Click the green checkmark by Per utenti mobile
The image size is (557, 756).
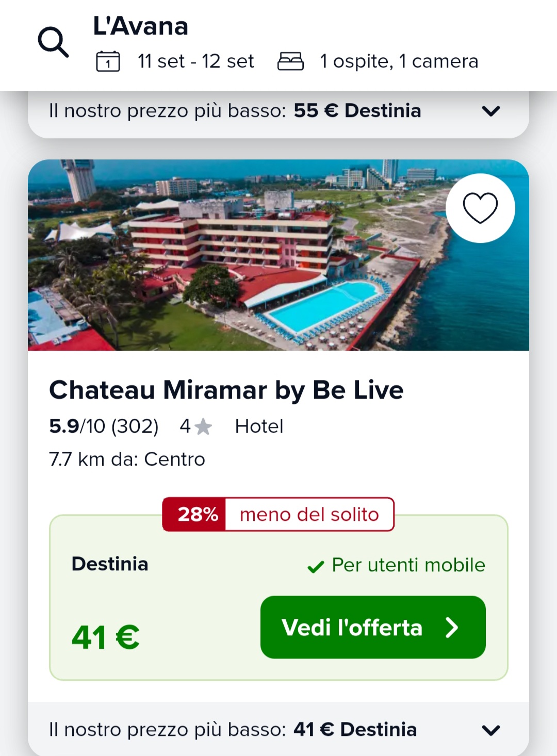point(315,567)
